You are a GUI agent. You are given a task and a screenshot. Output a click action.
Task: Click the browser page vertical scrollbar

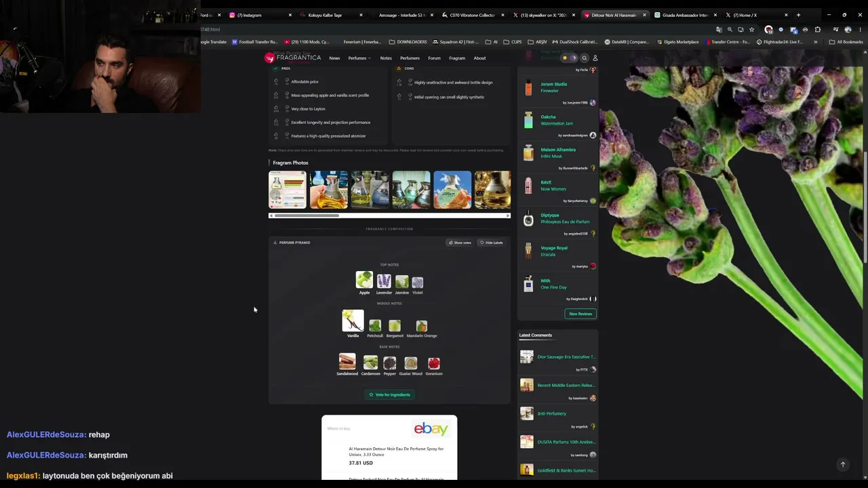tap(865, 207)
